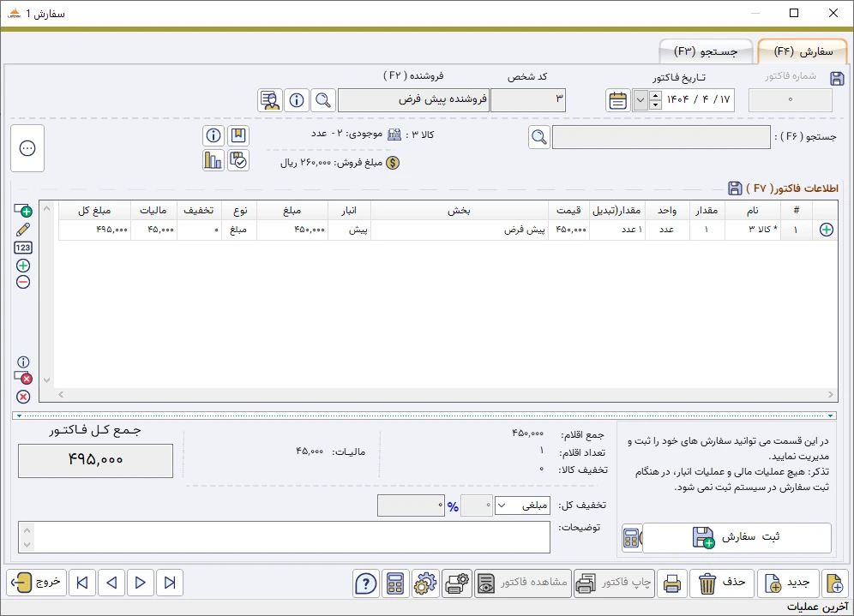Open product info icon near کالا ۳
This screenshot has width=854, height=616.
click(213, 135)
